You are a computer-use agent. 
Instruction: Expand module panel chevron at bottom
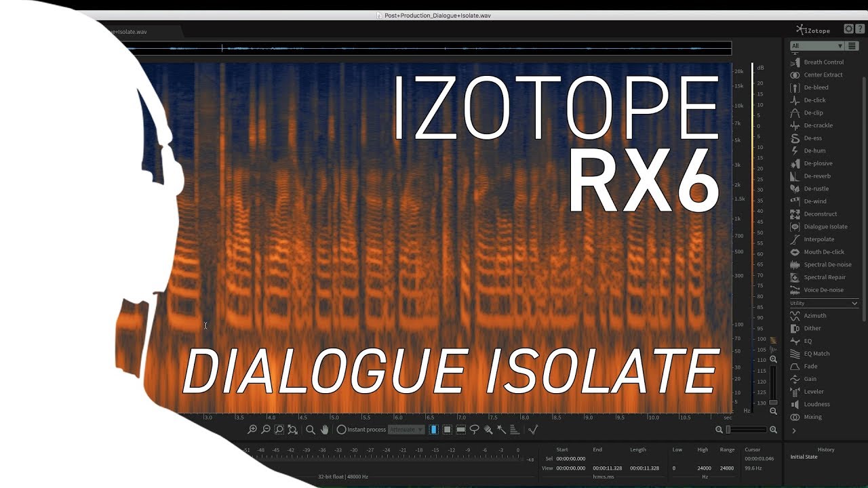794,430
